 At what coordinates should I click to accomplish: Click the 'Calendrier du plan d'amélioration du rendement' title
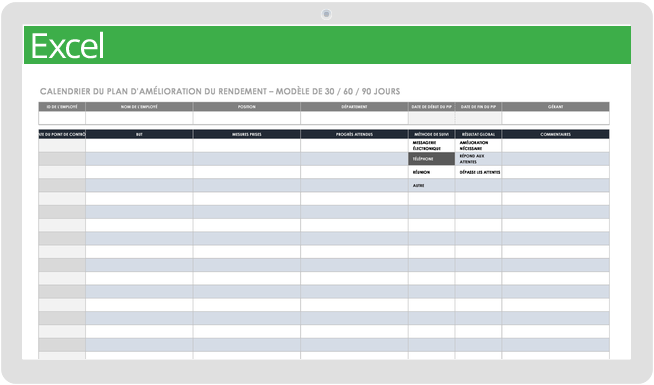coord(220,91)
